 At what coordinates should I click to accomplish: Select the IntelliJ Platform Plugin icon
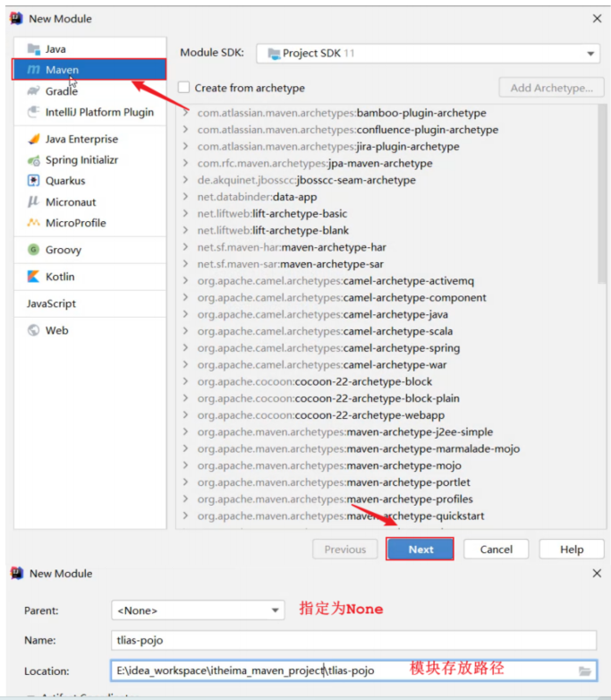pos(33,113)
